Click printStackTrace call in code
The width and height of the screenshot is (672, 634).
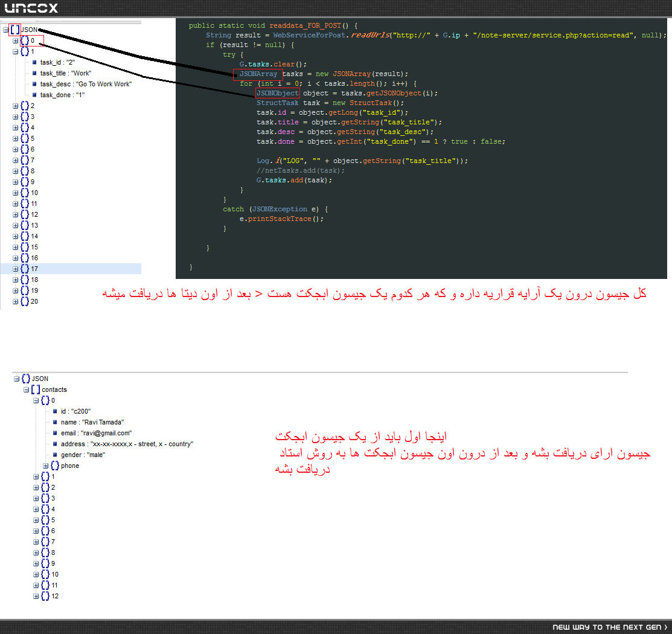pos(280,219)
